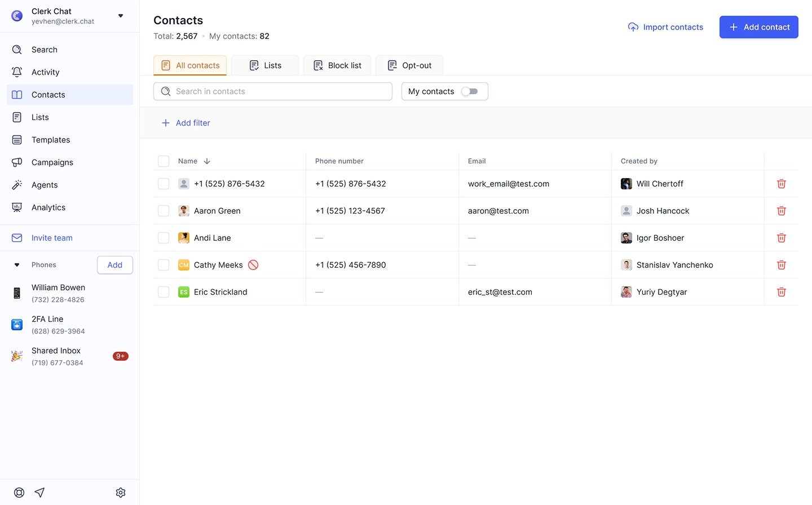812x505 pixels.
Task: Click the Import contacts link
Action: (x=665, y=27)
